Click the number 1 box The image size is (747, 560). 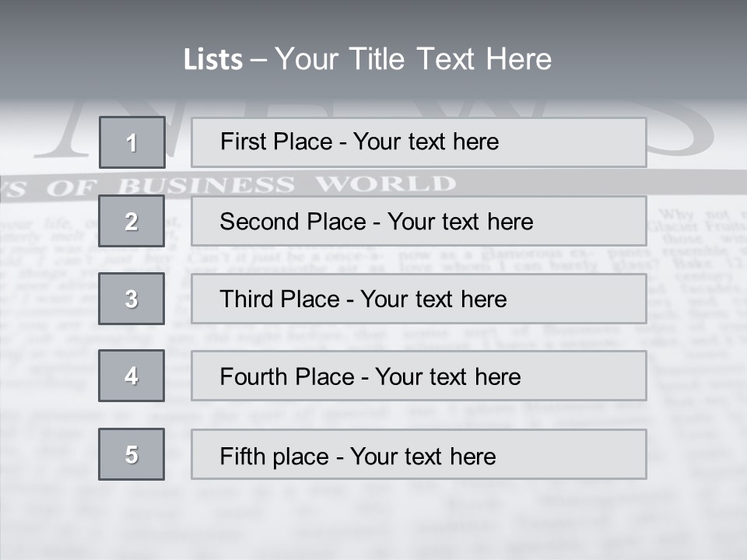[132, 142]
